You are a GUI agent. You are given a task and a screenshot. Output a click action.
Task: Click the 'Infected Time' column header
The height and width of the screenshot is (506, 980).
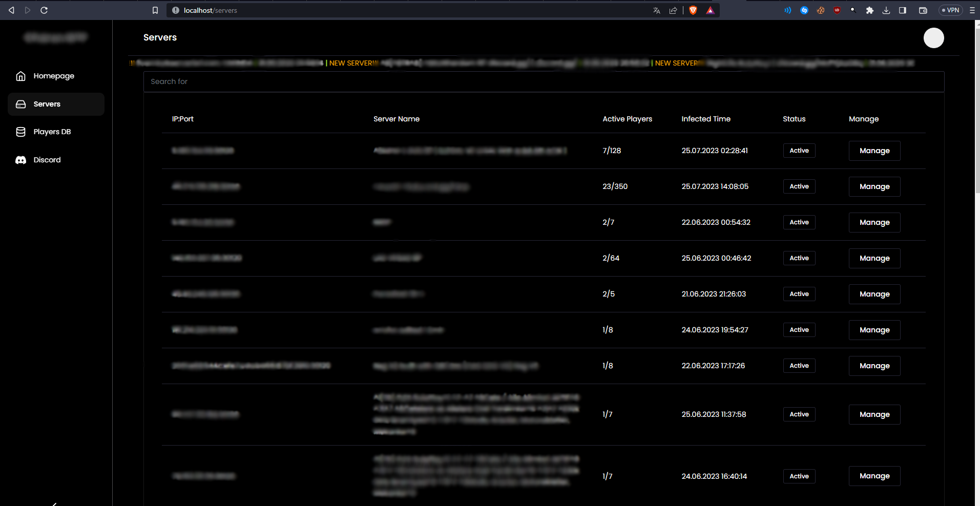[706, 119]
